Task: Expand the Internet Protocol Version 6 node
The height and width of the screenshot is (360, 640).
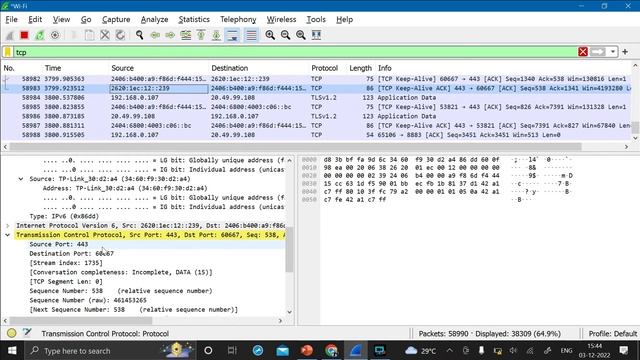Action: point(7,225)
